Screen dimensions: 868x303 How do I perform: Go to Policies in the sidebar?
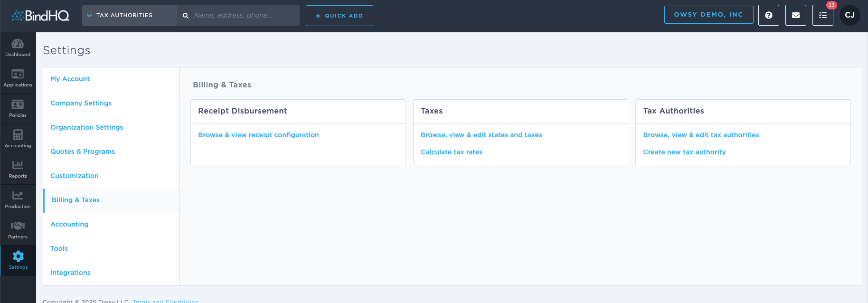coord(18,108)
